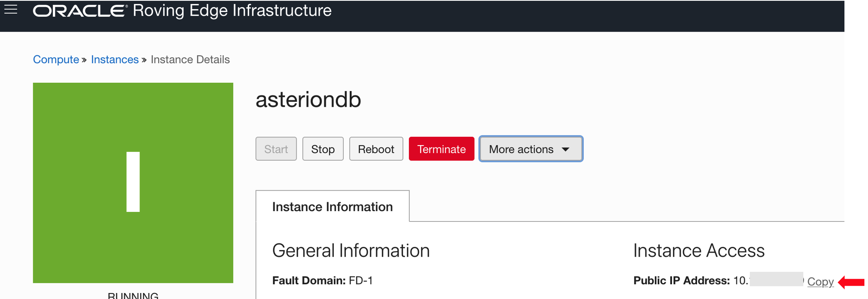Reboot the asteriondb instance

376,149
